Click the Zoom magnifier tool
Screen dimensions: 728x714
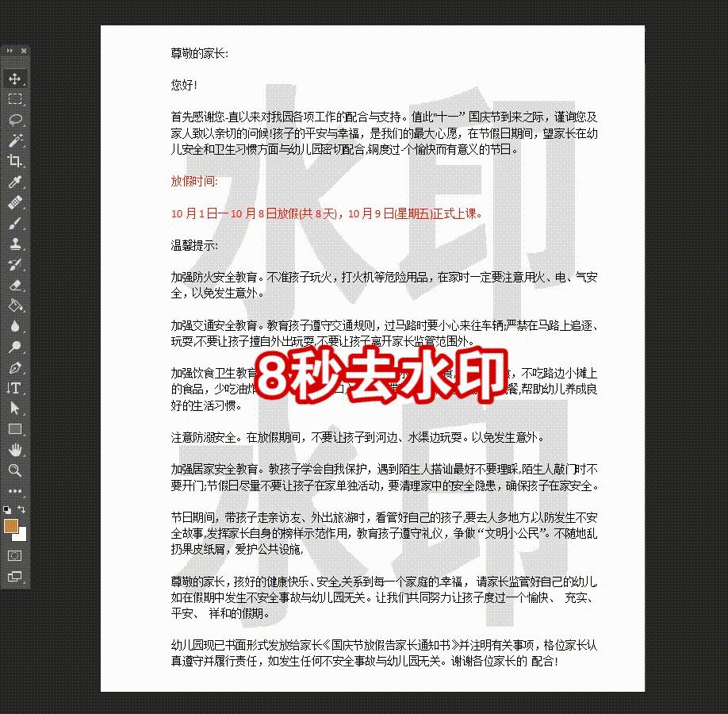click(14, 470)
